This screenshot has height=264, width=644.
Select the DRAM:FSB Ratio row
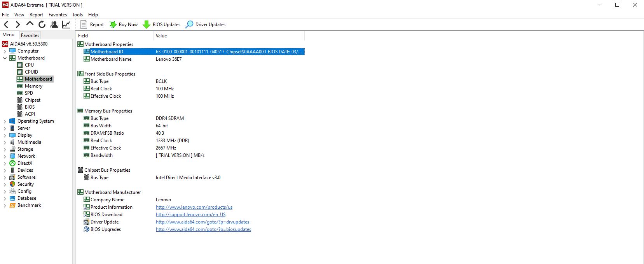(x=194, y=133)
